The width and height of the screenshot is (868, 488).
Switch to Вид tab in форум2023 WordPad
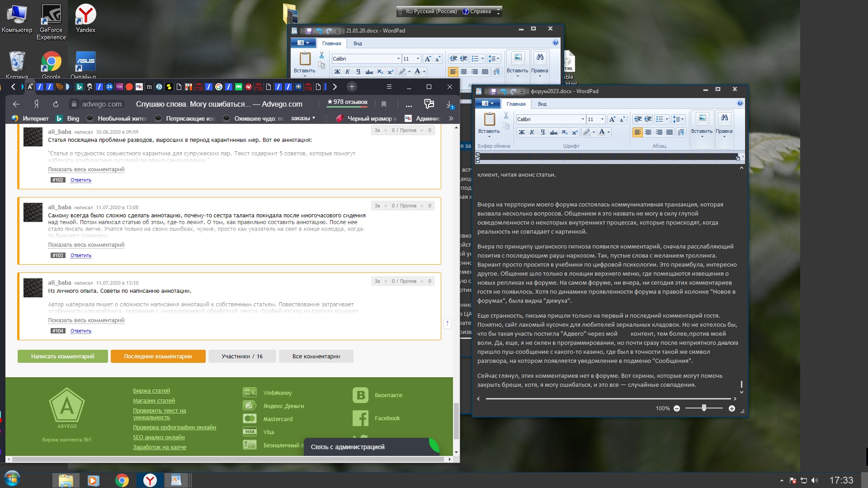[542, 104]
